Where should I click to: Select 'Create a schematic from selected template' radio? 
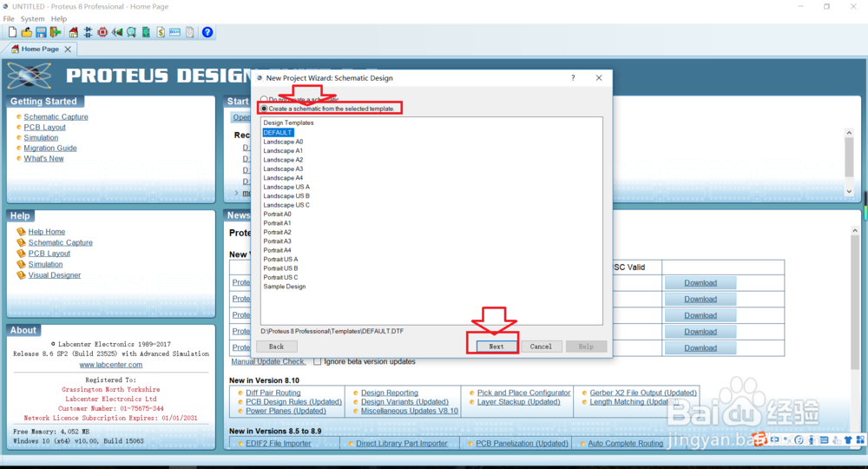click(264, 109)
